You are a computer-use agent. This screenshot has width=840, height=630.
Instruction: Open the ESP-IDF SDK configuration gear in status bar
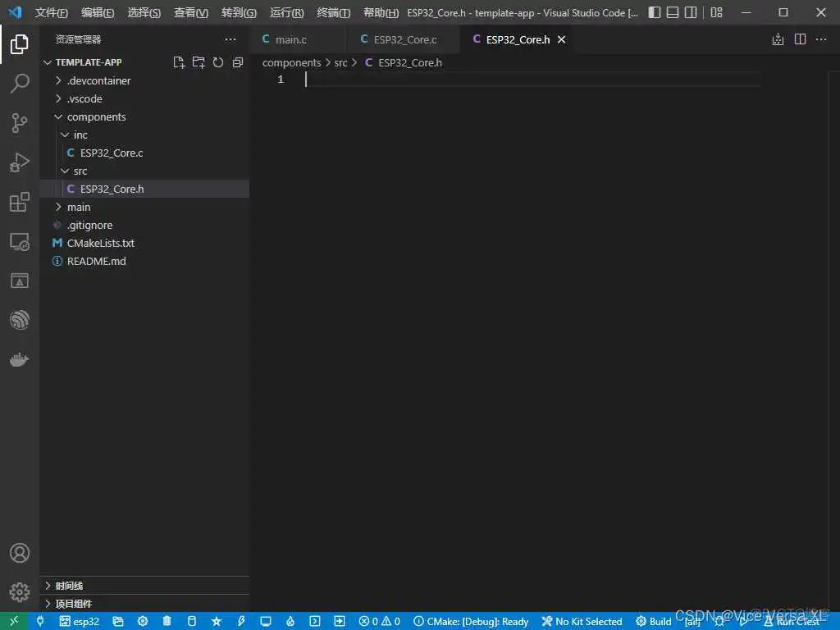tap(143, 621)
